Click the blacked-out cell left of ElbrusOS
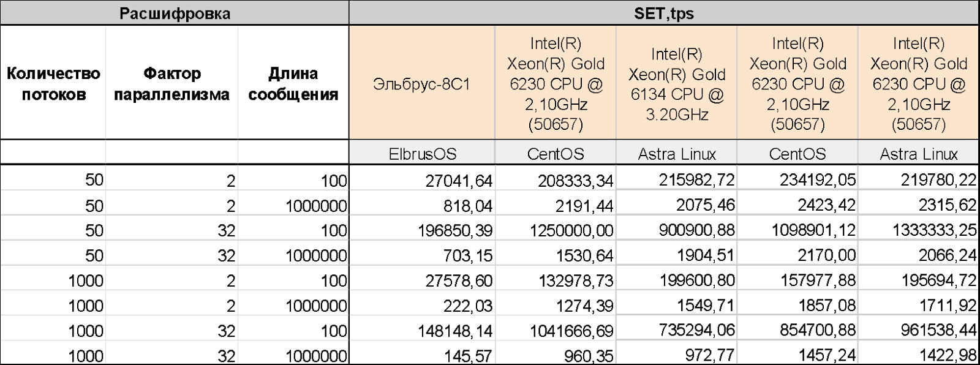The width and height of the screenshot is (980, 365). tap(293, 153)
